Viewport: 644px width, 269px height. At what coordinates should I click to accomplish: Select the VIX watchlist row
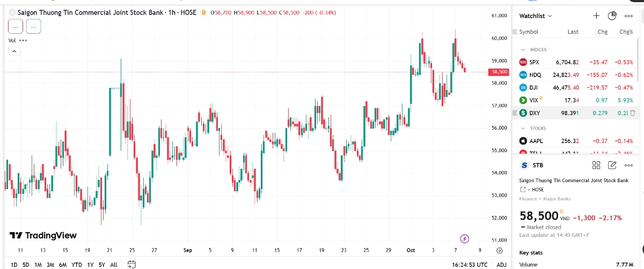tap(575, 100)
